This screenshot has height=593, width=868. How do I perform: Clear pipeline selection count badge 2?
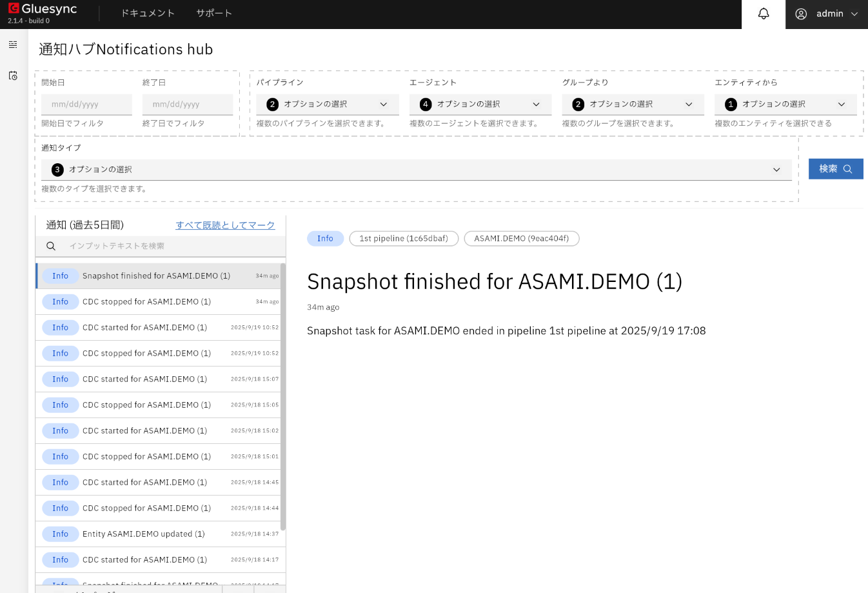[272, 105]
